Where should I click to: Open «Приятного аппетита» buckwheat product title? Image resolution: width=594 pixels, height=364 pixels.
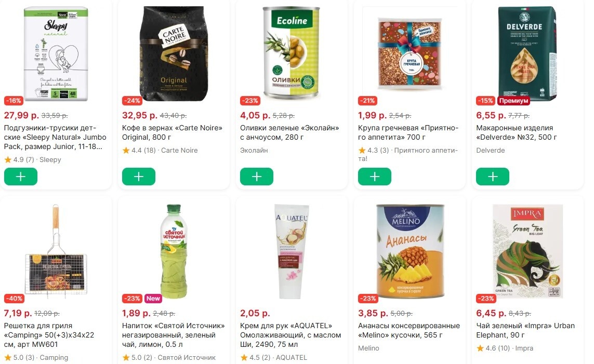408,132
